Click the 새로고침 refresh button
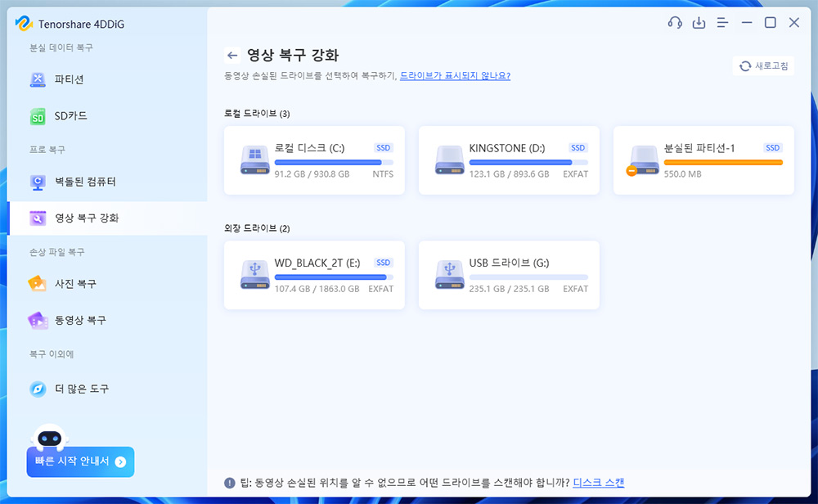This screenshot has height=504, width=818. [763, 65]
